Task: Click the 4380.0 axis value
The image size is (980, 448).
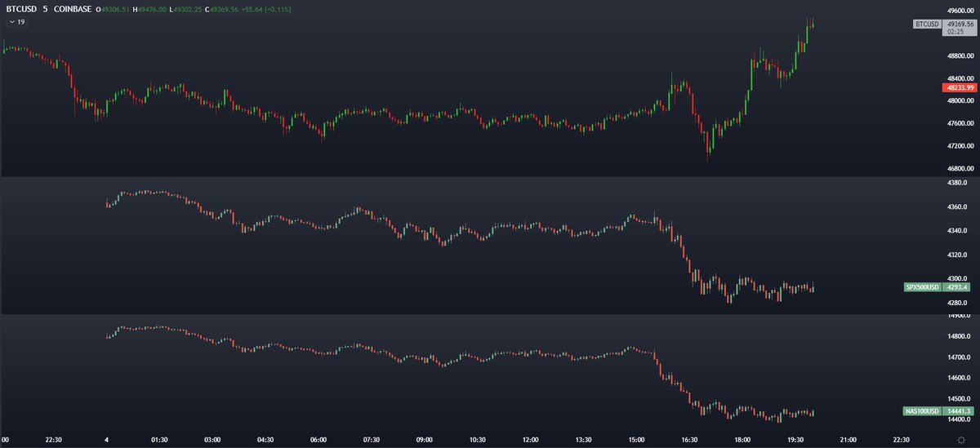Action: [957, 184]
